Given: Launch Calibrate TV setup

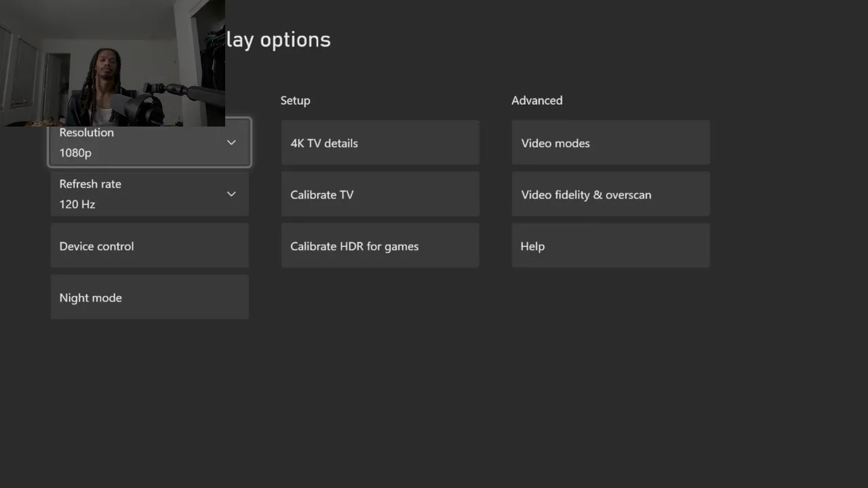Looking at the screenshot, I should (380, 195).
